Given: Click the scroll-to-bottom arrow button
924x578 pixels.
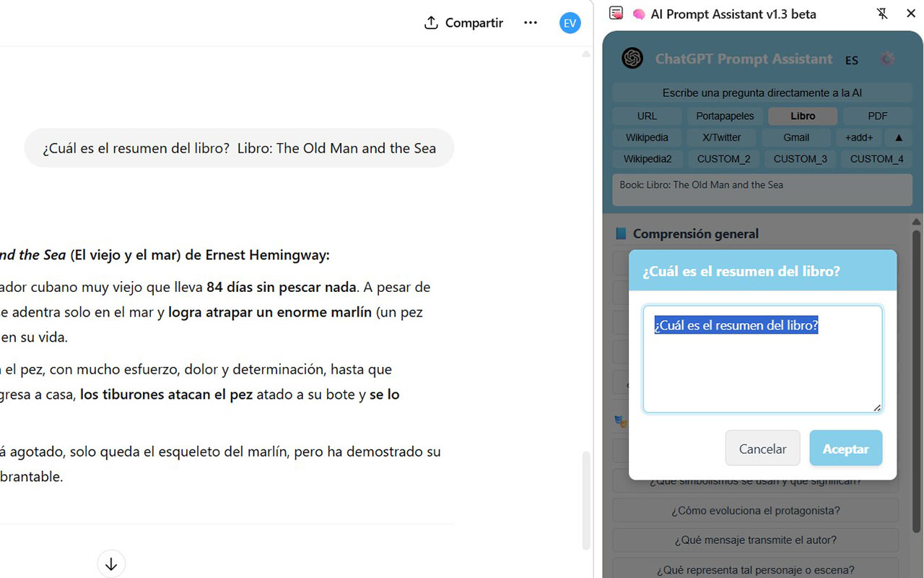Looking at the screenshot, I should [111, 564].
